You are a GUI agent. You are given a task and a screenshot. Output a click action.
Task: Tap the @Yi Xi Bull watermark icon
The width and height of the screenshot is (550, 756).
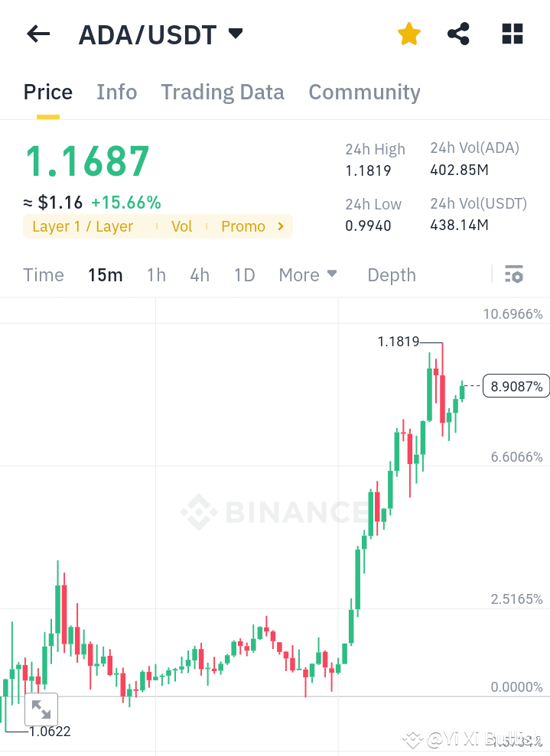pyautogui.click(x=413, y=740)
